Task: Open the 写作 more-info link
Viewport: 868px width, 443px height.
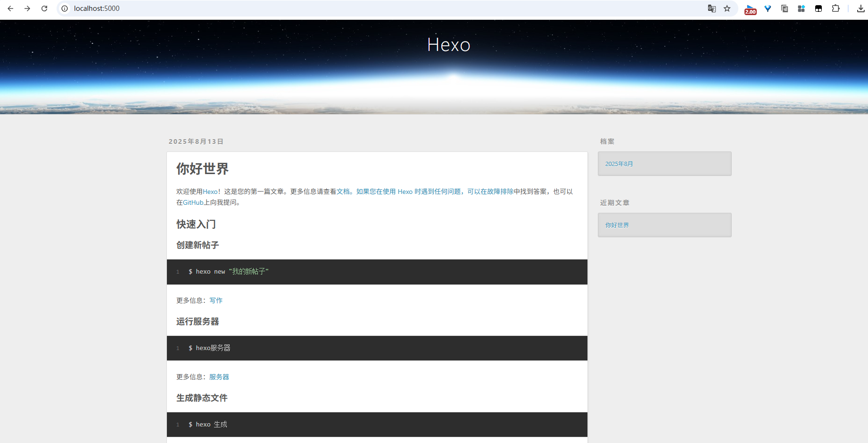Action: tap(216, 301)
